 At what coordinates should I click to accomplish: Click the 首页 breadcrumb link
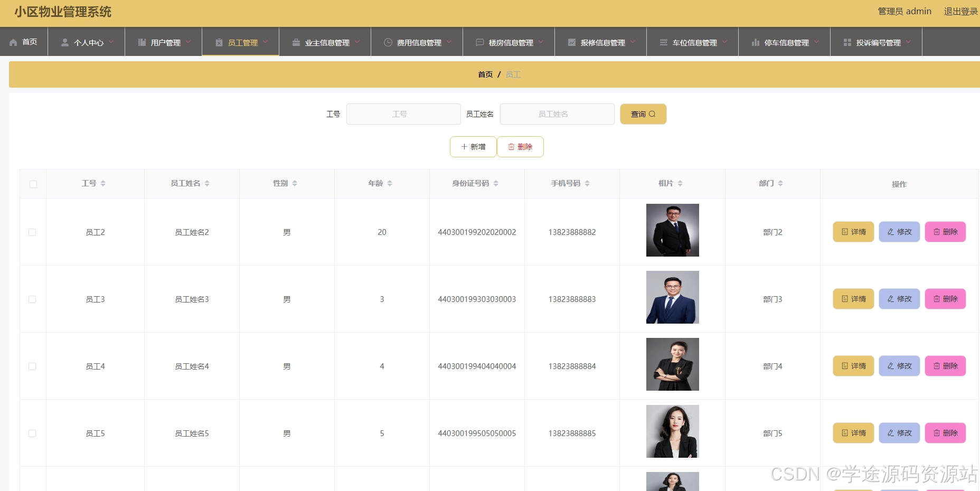485,74
